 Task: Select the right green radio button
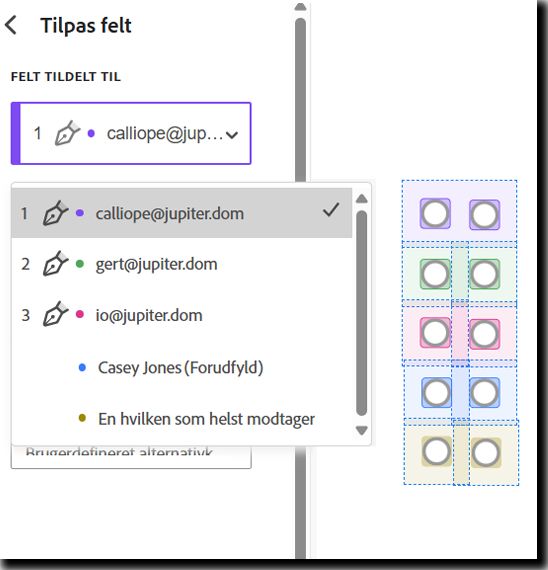pyautogui.click(x=484, y=274)
